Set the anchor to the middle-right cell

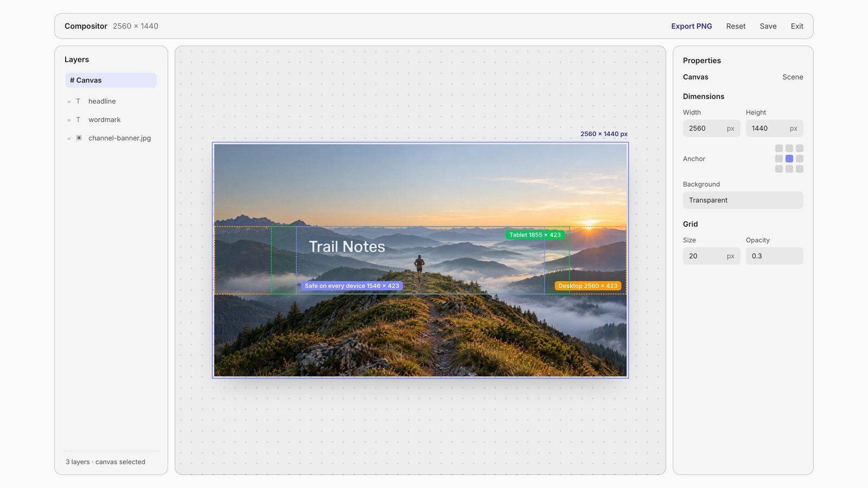pyautogui.click(x=800, y=159)
